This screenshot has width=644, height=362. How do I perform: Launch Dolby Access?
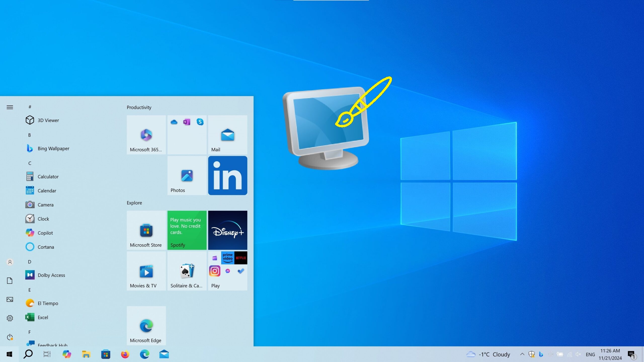click(51, 275)
